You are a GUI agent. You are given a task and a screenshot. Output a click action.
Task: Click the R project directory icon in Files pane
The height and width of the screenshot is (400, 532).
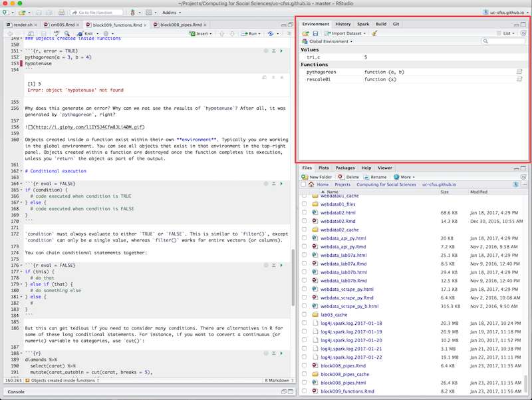click(x=516, y=184)
